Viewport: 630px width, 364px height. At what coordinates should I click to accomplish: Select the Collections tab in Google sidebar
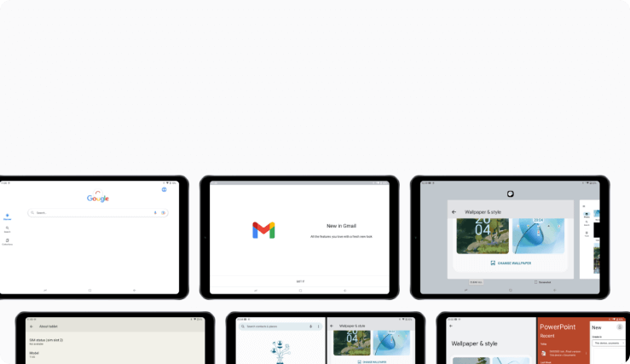coord(7,242)
